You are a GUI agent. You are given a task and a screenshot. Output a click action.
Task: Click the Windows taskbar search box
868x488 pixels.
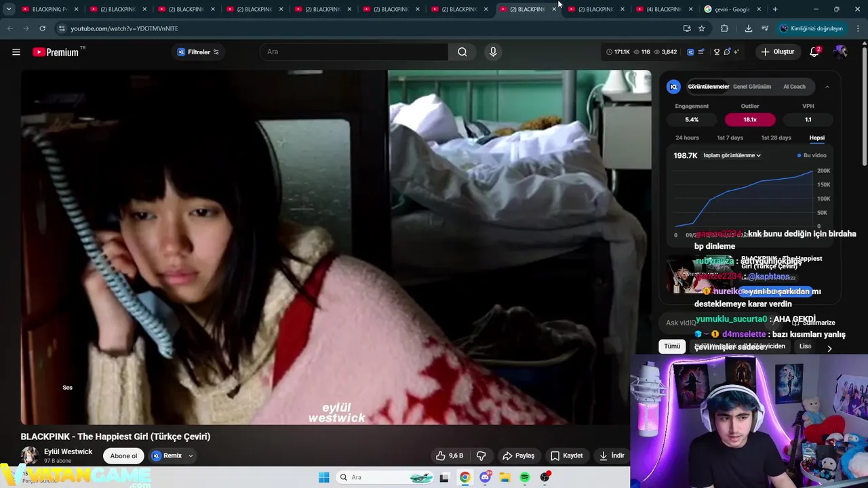pyautogui.click(x=386, y=477)
